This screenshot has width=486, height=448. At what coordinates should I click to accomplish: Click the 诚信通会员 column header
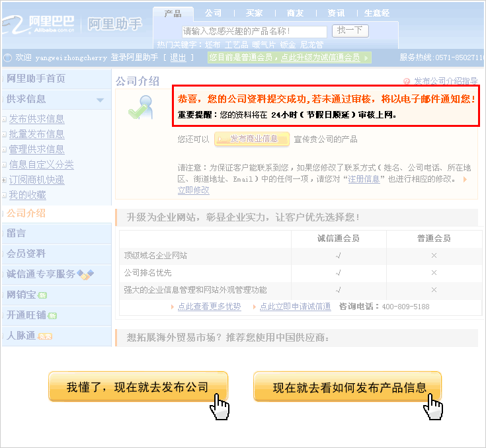(339, 239)
